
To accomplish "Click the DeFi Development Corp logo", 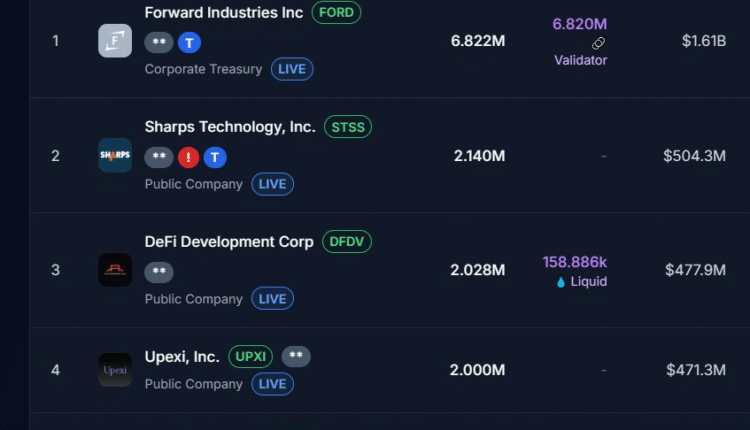I will [114, 270].
